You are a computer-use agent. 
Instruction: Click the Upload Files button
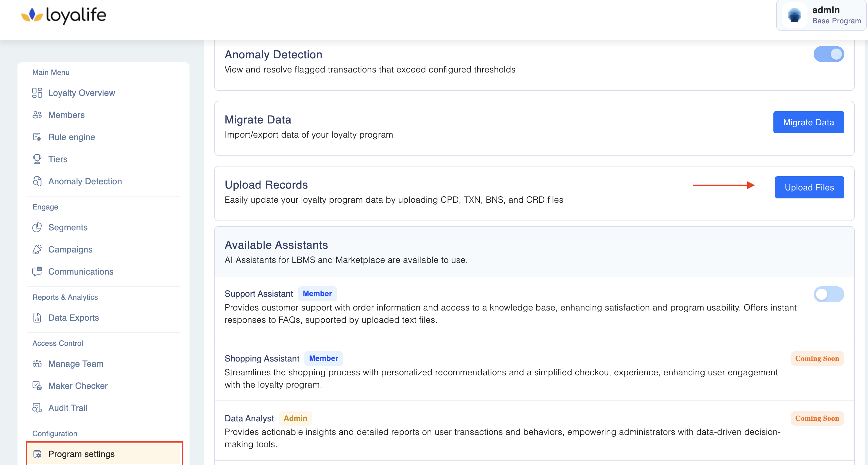[809, 187]
